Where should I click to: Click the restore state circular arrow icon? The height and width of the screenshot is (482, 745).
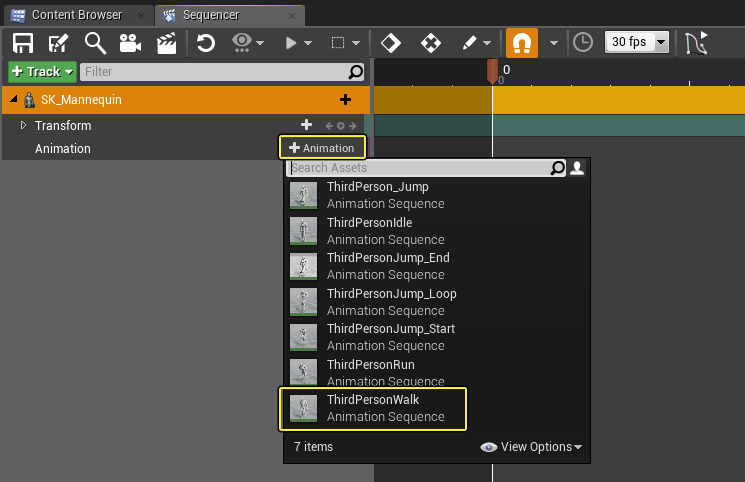pos(206,43)
